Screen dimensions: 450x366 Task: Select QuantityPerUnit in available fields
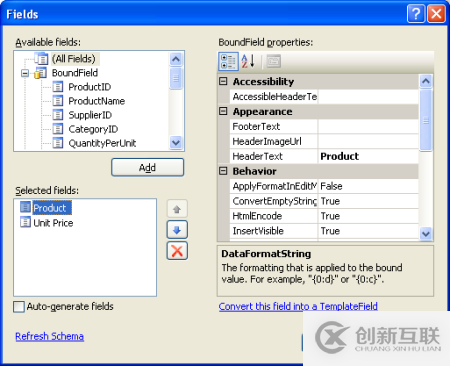(102, 143)
